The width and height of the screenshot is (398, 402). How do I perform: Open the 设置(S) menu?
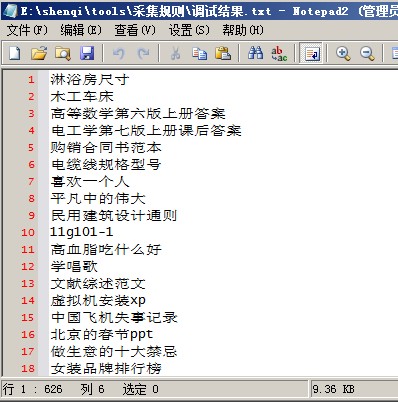tap(189, 31)
